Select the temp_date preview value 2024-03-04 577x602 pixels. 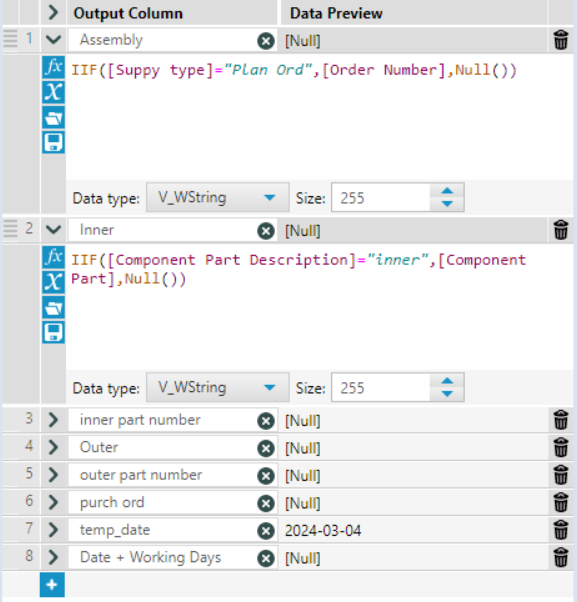pyautogui.click(x=323, y=531)
